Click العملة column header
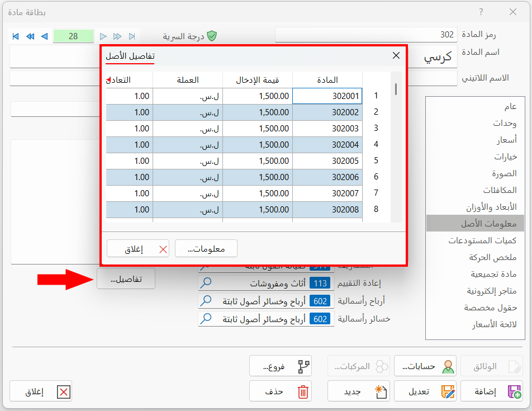This screenshot has width=532, height=411. (188, 80)
